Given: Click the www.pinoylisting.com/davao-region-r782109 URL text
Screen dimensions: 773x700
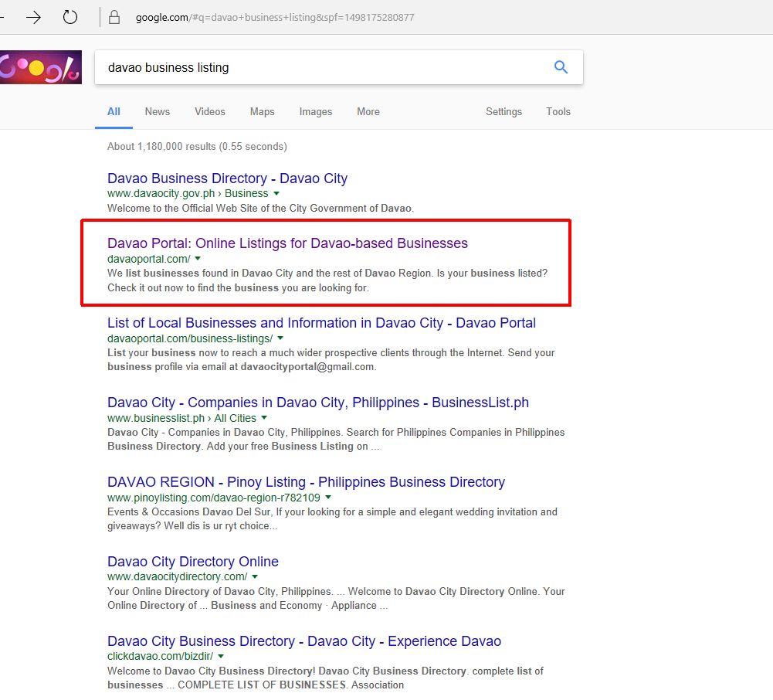Looking at the screenshot, I should (213, 498).
